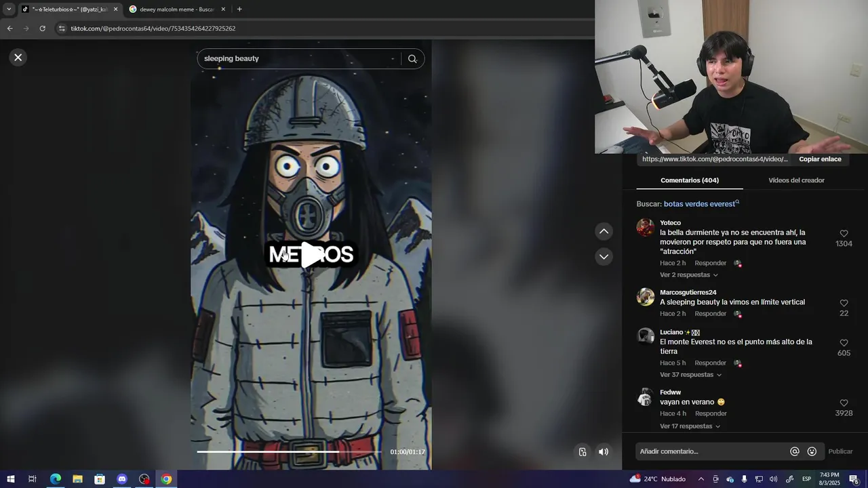Play the paused video
This screenshot has height=488, width=868.
tap(311, 255)
